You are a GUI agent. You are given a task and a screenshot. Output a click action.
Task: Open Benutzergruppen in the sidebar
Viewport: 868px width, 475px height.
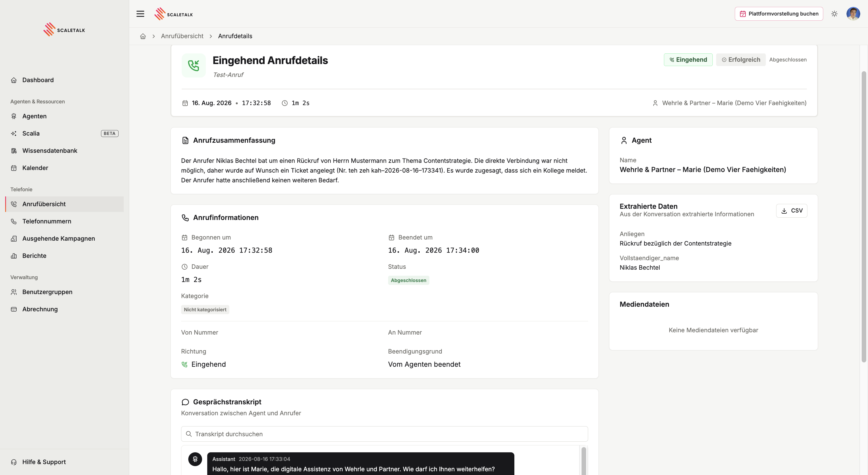[x=64, y=291]
